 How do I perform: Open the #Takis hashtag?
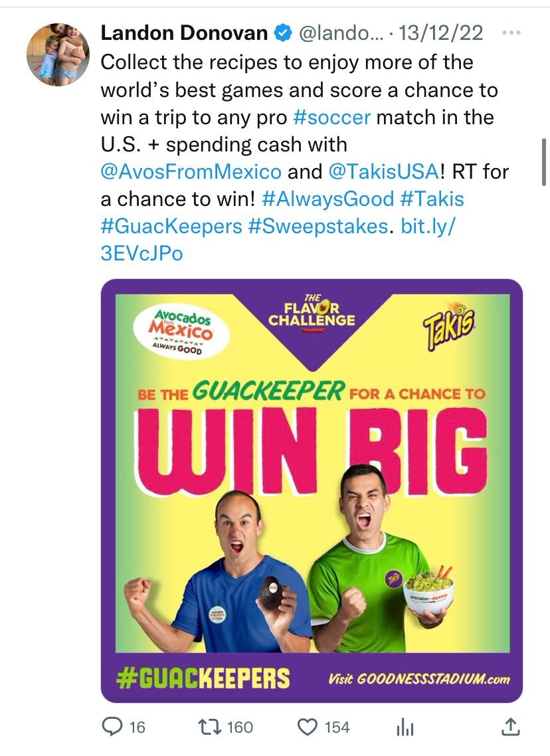pos(432,199)
